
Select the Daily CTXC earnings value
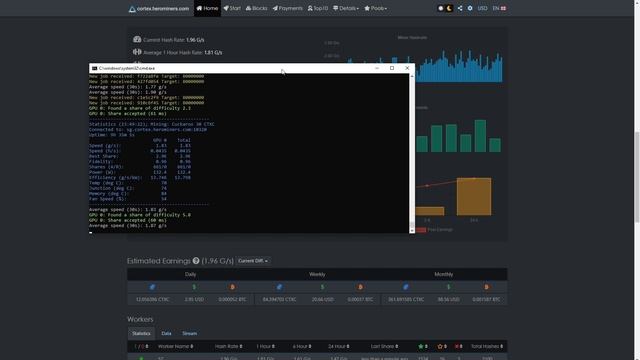[152, 299]
